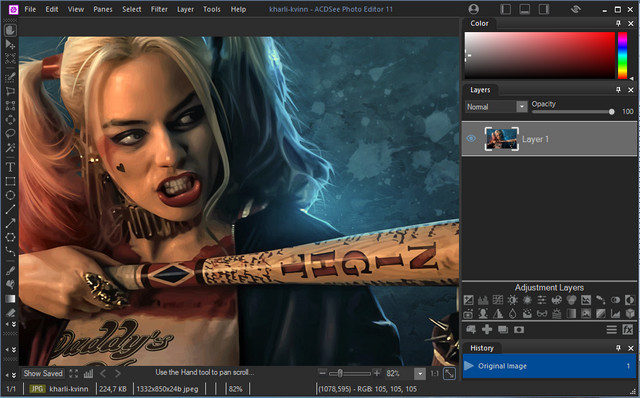Select the Lasso selection tool
The height and width of the screenshot is (398, 640).
10,133
